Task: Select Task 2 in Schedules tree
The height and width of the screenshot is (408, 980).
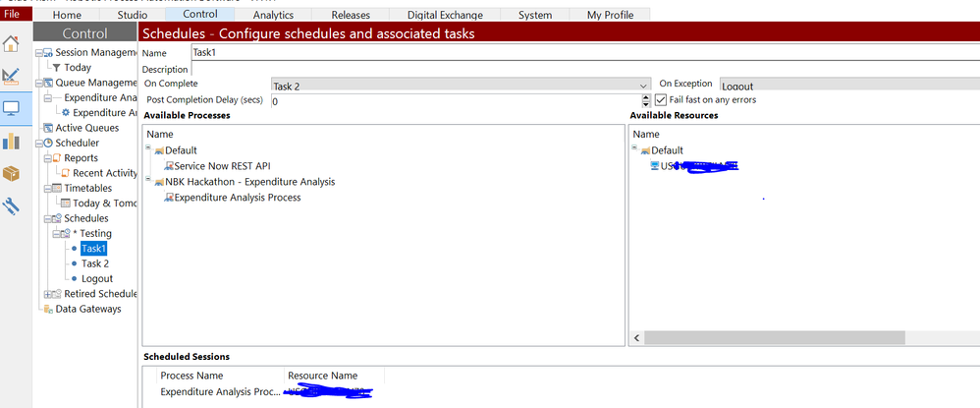Action: 95,263
